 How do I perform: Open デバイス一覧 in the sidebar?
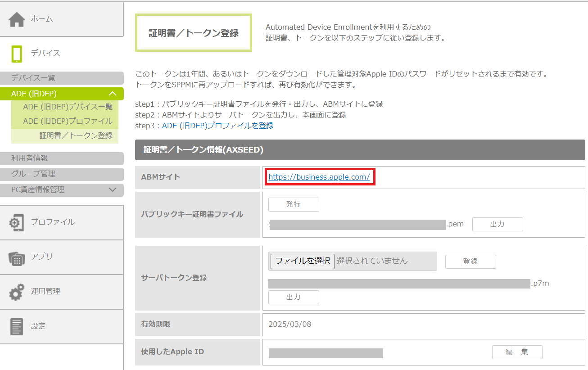coord(33,78)
